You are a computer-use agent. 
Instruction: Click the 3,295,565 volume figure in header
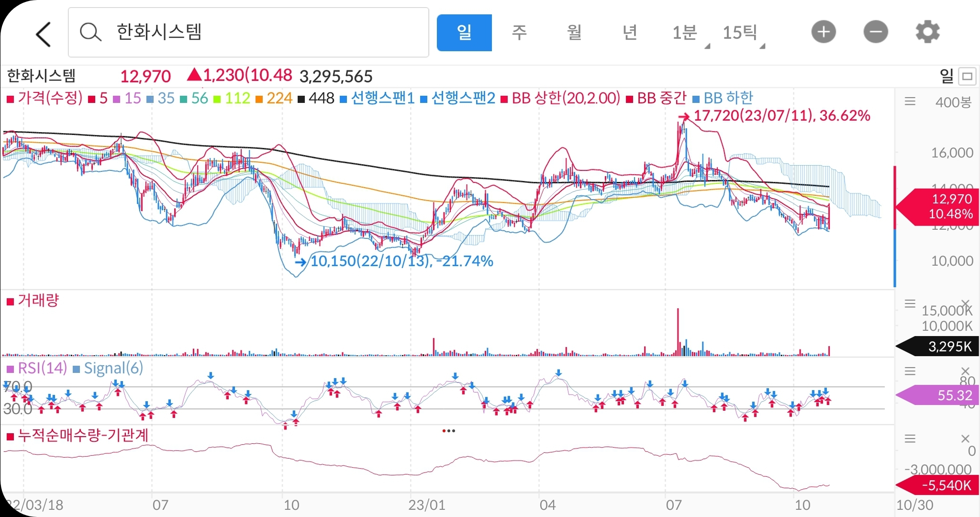tap(336, 77)
